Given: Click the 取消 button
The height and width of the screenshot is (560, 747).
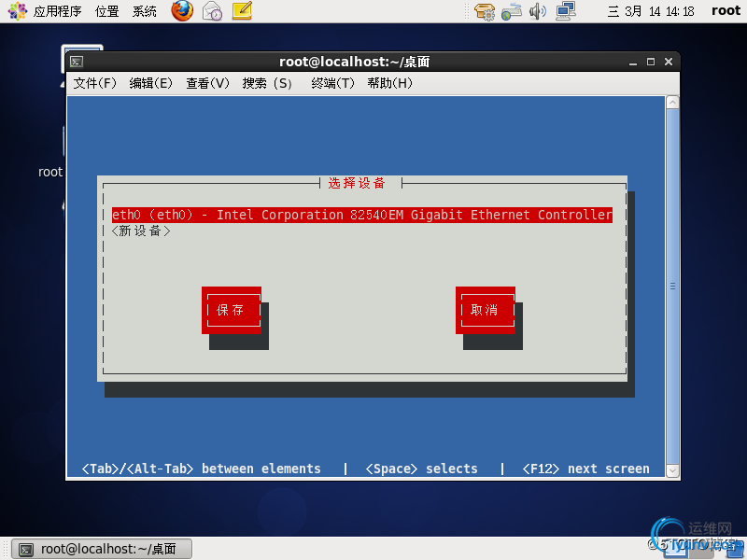Looking at the screenshot, I should tap(485, 310).
